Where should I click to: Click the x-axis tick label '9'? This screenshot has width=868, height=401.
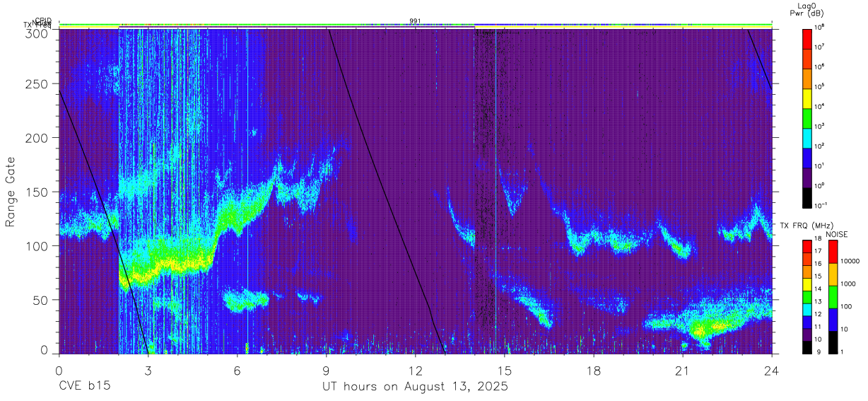(326, 371)
